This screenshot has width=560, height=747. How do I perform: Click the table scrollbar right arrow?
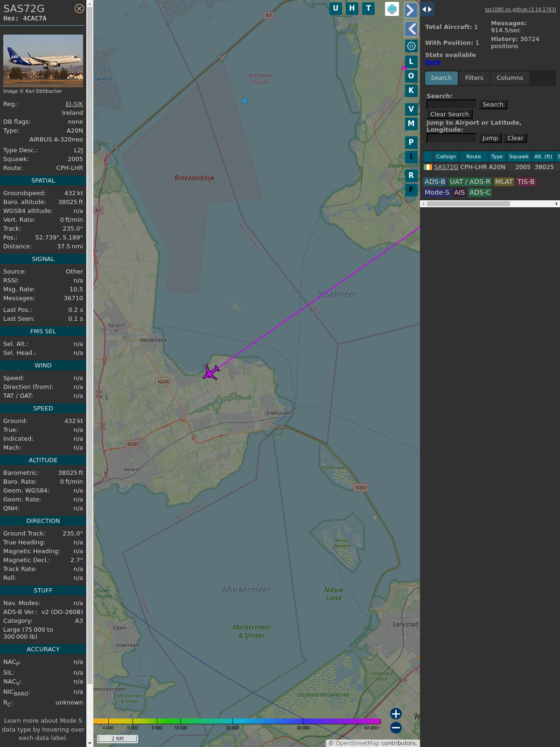556,204
